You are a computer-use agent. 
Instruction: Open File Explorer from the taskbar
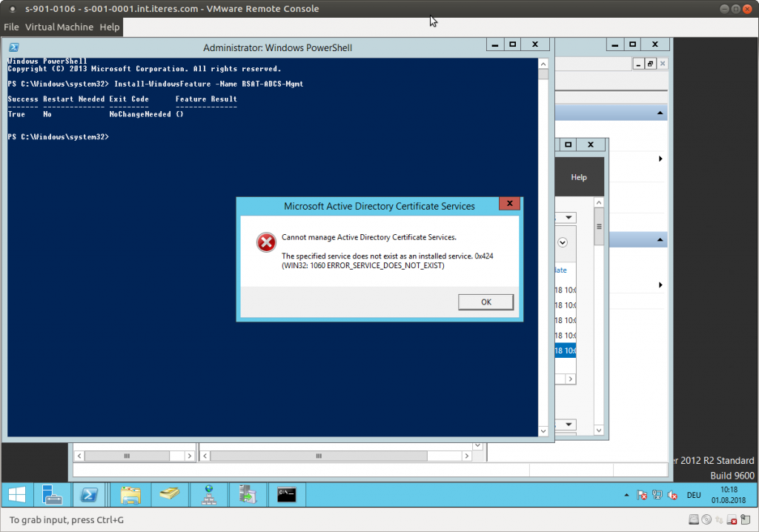point(130,495)
